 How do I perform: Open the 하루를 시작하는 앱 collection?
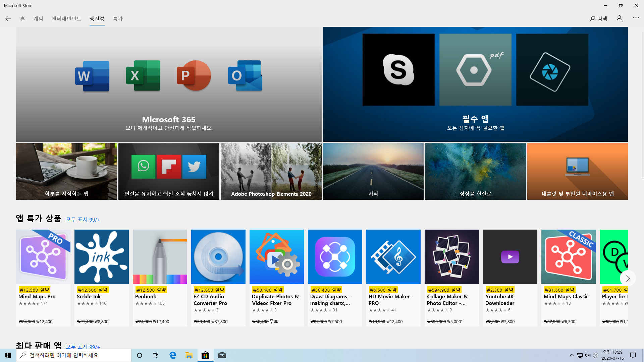(67, 171)
